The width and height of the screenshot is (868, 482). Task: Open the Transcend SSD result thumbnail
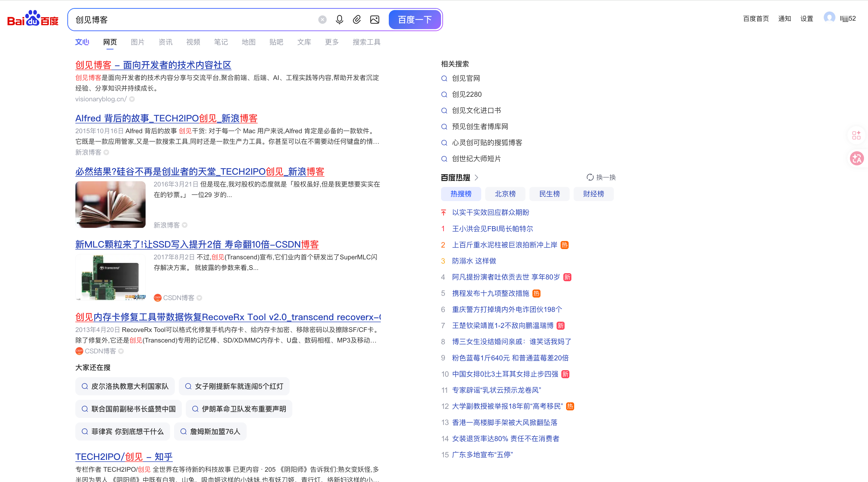coord(111,277)
